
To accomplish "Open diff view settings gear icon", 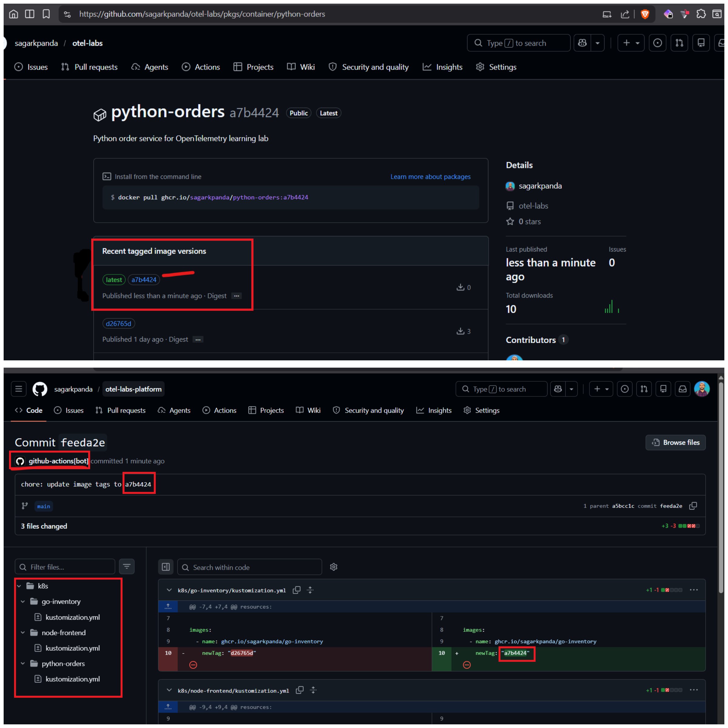I will point(333,567).
